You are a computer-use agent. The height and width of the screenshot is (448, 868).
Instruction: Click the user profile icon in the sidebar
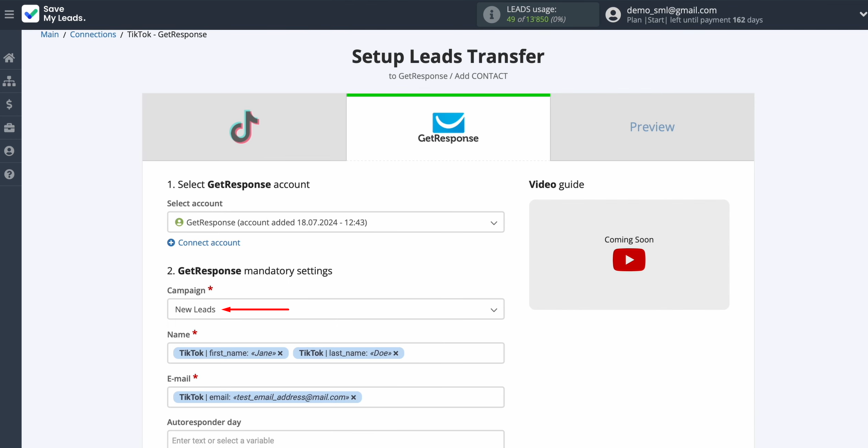click(9, 151)
